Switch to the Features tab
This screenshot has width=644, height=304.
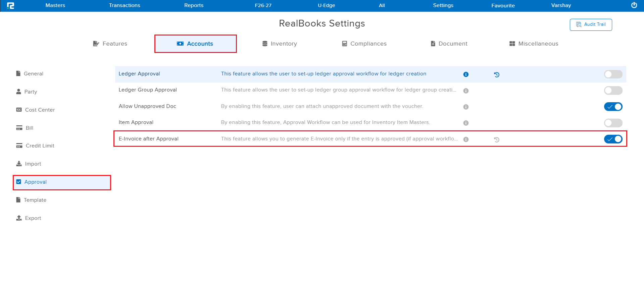point(110,44)
